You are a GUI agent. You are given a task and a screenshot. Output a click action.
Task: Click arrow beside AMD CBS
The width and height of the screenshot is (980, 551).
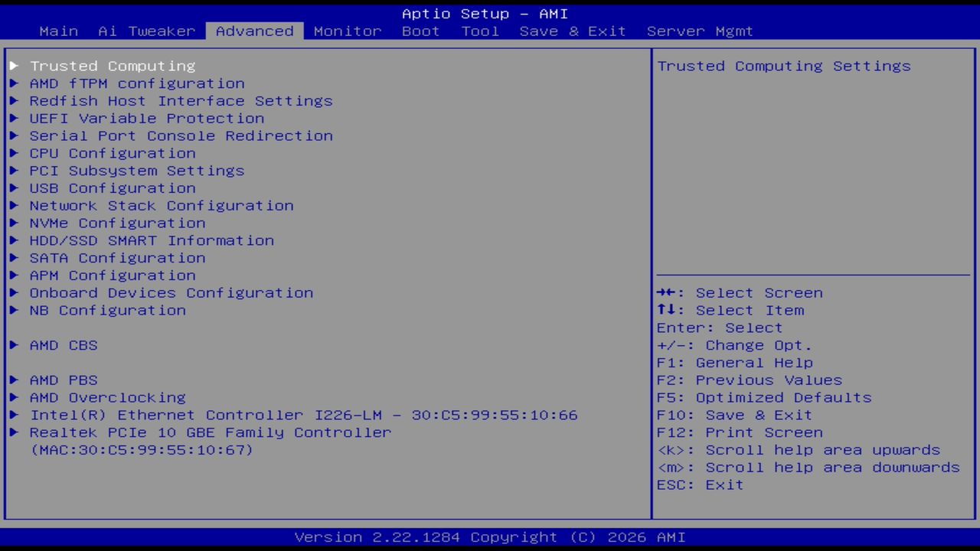(14, 345)
